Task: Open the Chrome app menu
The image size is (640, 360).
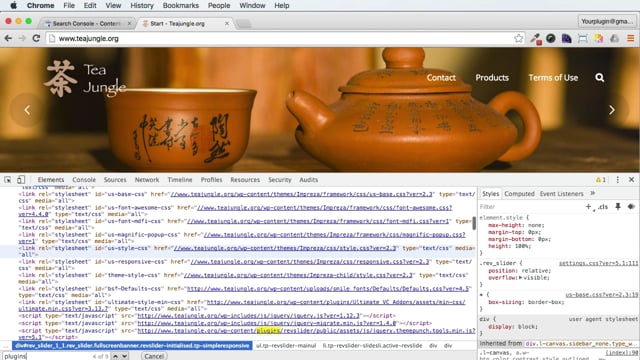Action: [40, 5]
